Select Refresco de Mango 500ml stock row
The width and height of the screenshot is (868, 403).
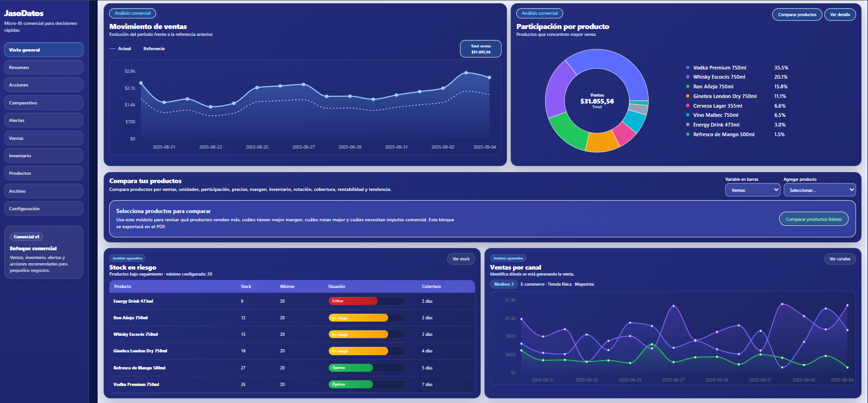(292, 368)
